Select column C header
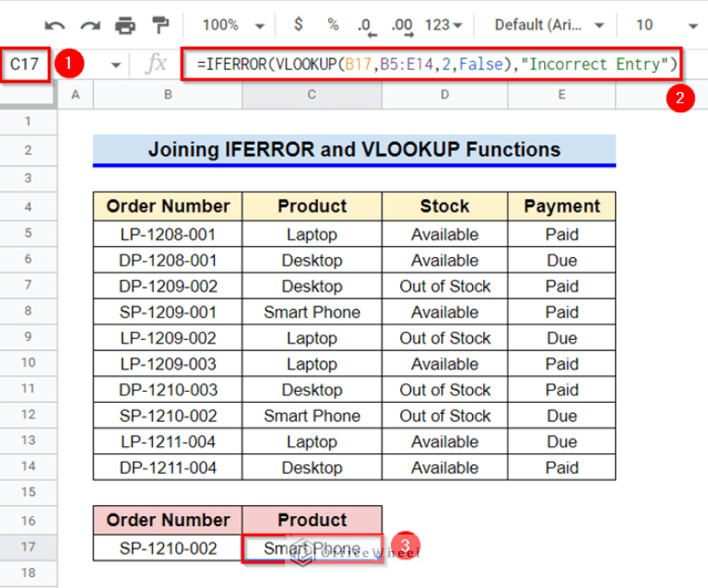Screen dimensions: 708x588 [312, 94]
